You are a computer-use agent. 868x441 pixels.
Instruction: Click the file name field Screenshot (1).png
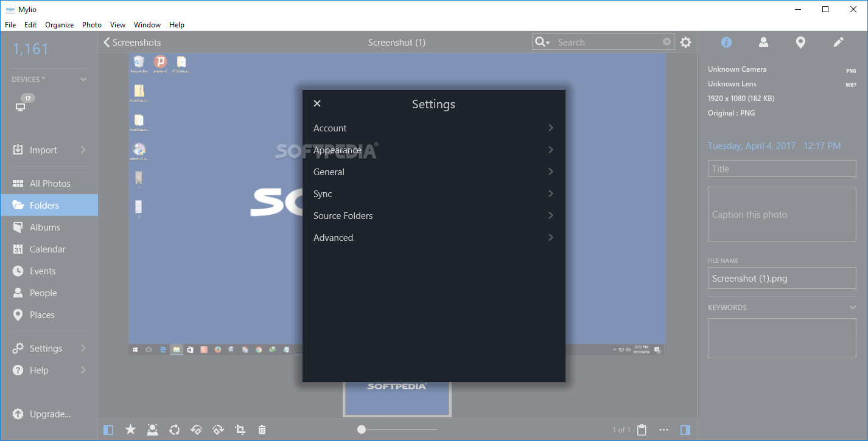(x=782, y=279)
